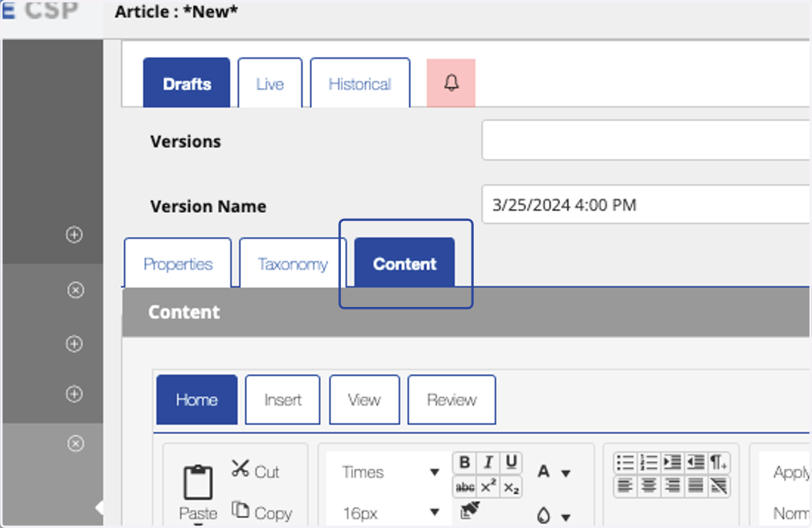Click the Paste clipboard icon
This screenshot has height=528, width=812.
[198, 483]
